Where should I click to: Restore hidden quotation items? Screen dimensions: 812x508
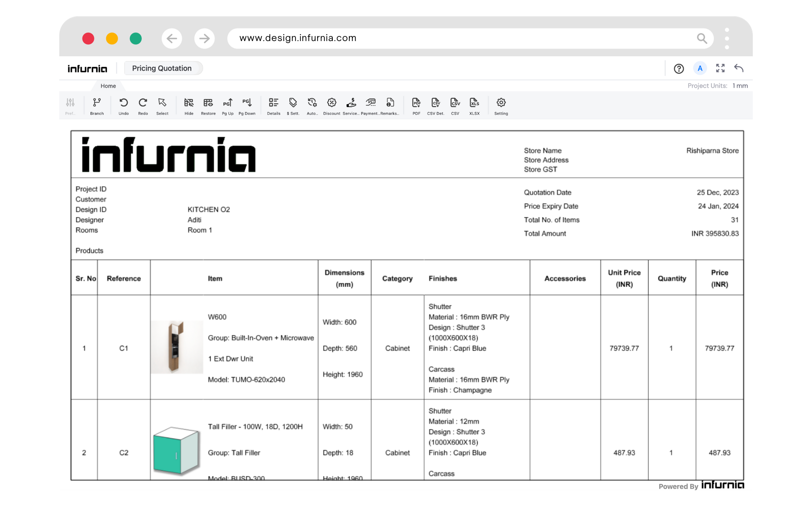pos(208,106)
